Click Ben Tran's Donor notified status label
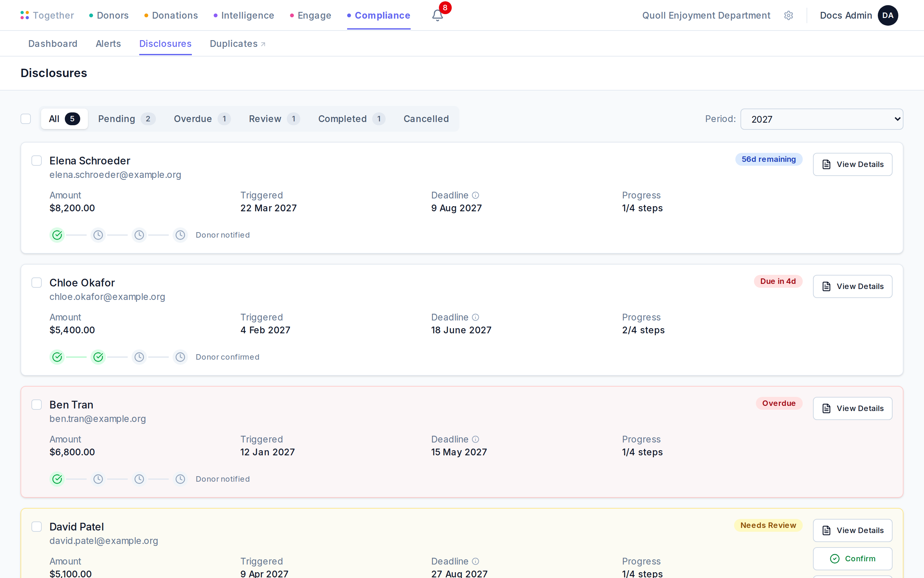The height and width of the screenshot is (578, 924). click(223, 479)
